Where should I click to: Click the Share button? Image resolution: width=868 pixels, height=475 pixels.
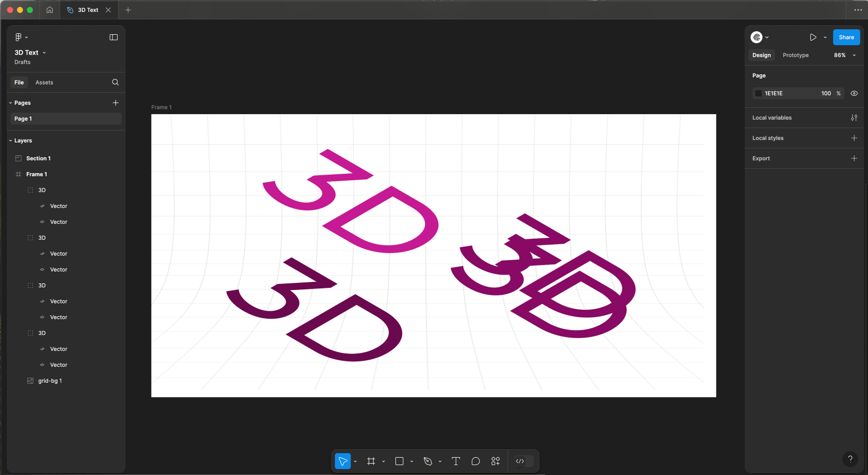click(x=846, y=37)
